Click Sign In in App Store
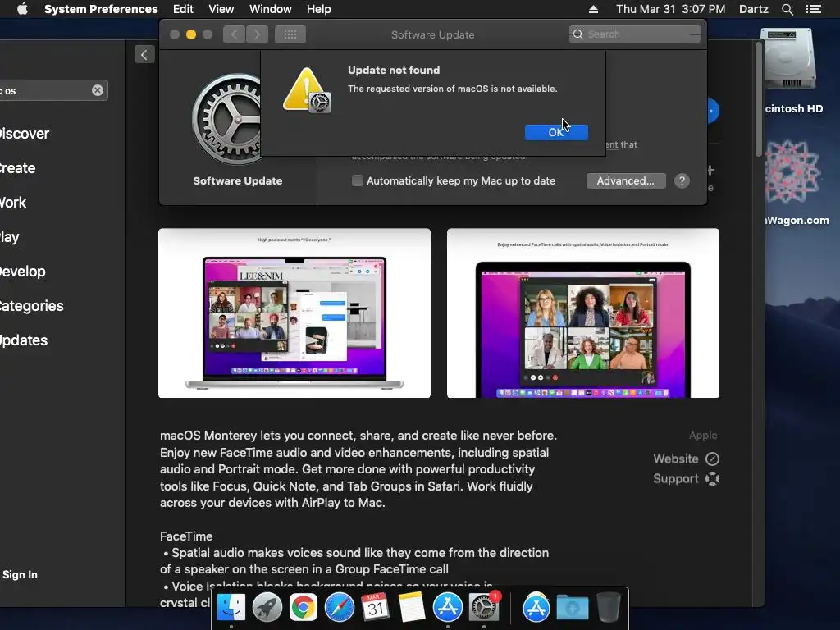Screen dimensions: 840x630 coord(20,575)
